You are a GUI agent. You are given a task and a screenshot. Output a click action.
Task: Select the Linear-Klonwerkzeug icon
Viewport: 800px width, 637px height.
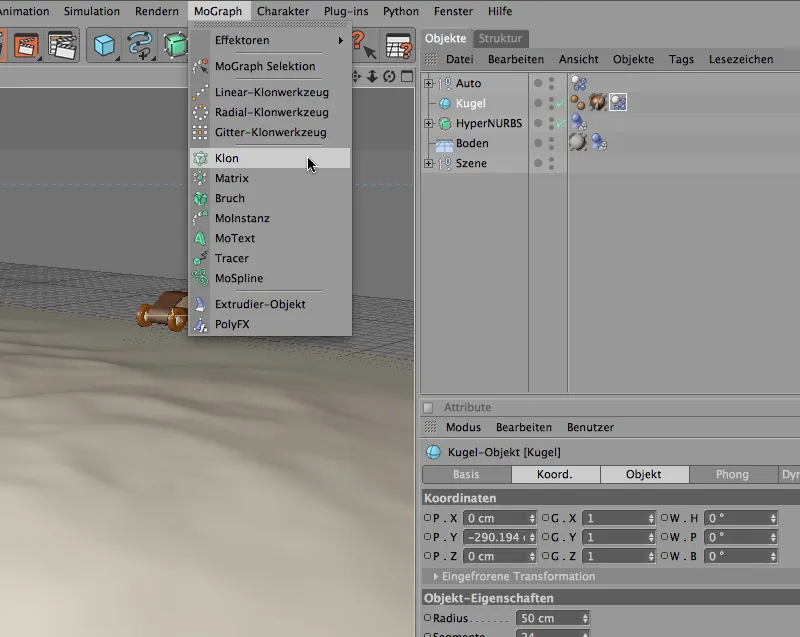pyautogui.click(x=201, y=92)
